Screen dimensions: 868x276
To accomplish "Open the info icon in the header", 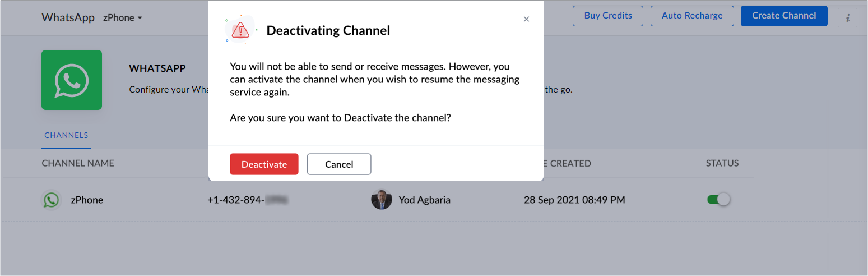I will (847, 18).
